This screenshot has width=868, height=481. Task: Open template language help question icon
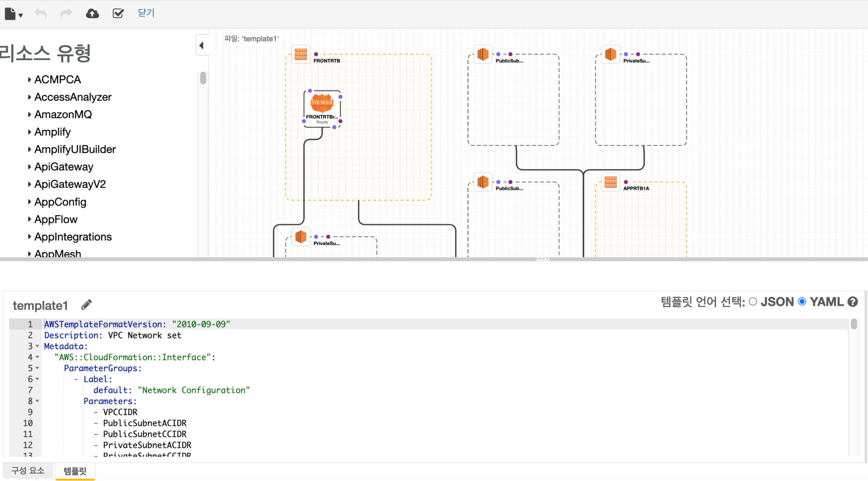coord(853,302)
